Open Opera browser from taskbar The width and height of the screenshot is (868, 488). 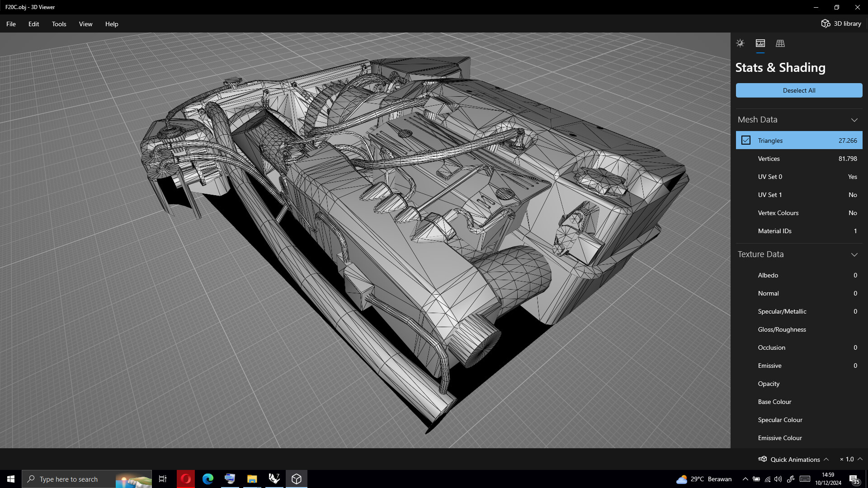point(186,479)
